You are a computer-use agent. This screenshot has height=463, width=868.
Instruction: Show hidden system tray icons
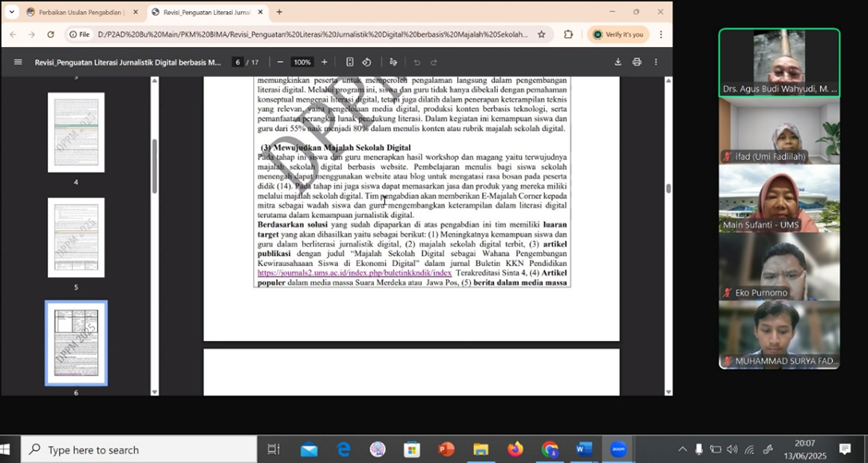(x=683, y=450)
